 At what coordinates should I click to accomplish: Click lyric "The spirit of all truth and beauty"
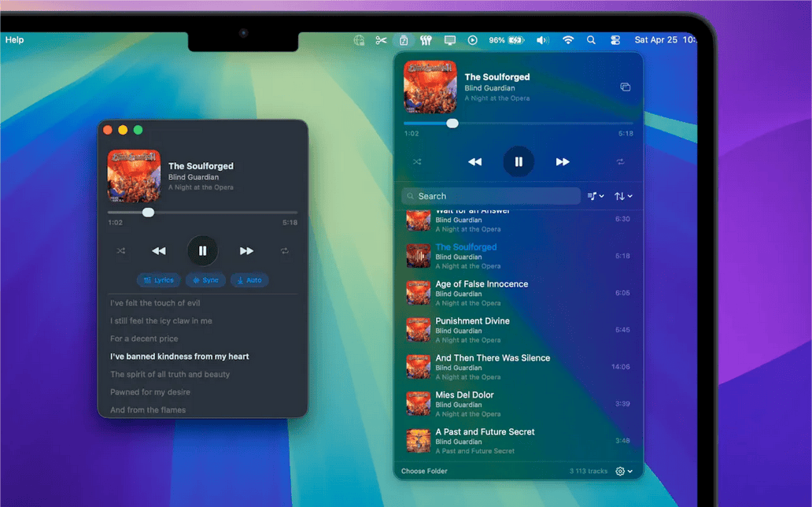coord(170,374)
